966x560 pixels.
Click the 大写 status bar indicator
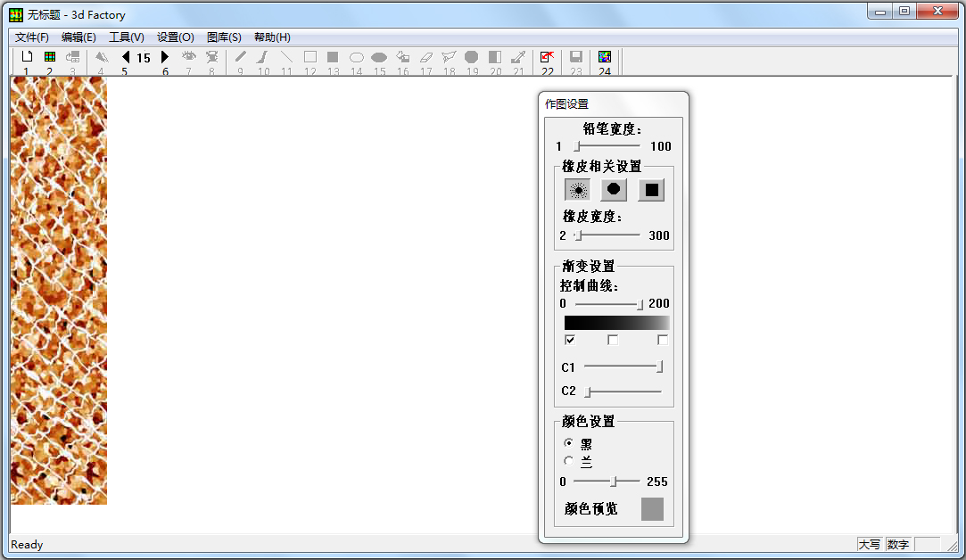click(870, 545)
